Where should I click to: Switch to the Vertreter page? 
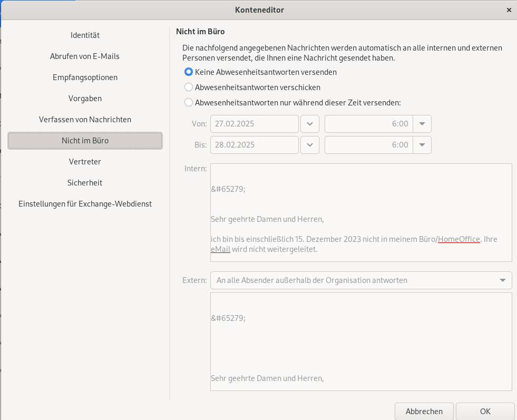click(85, 162)
